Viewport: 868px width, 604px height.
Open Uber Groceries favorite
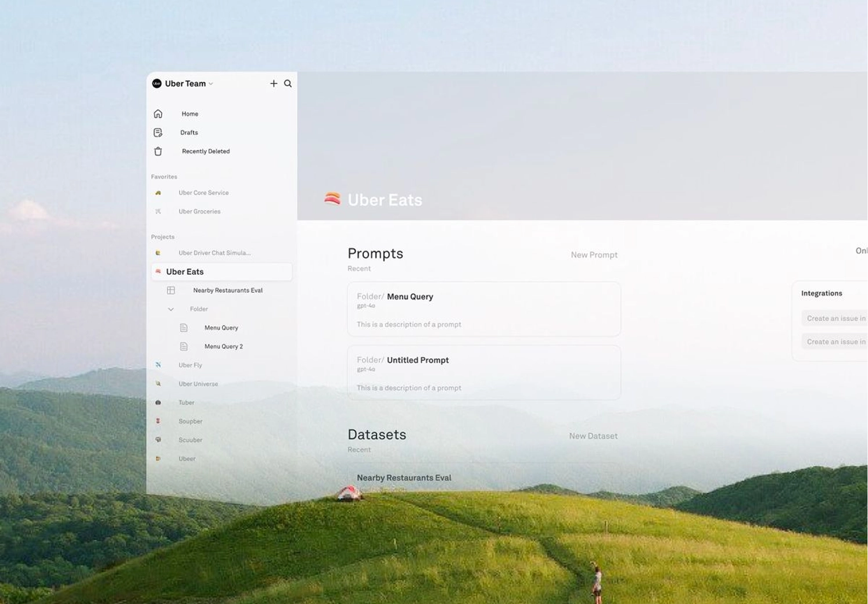(199, 211)
